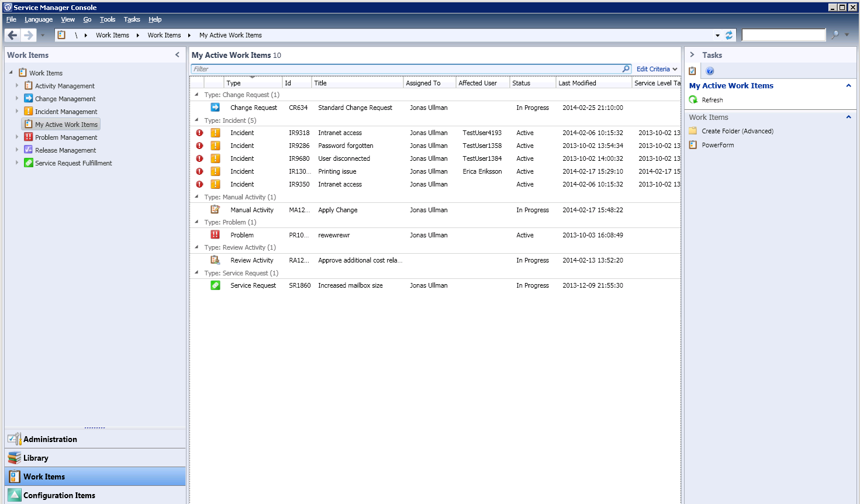Click the search box at top right
Screen dimensions: 860x504
coord(783,35)
